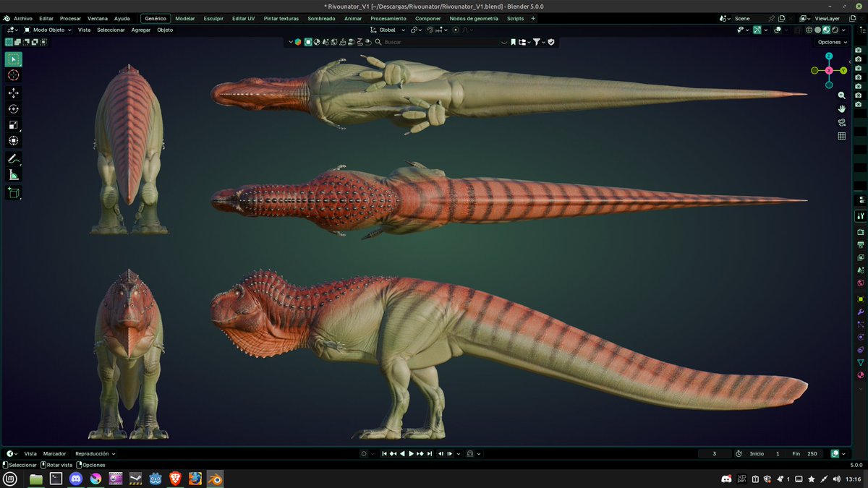
Task: Enable solid viewport shading mode
Action: (x=818, y=30)
